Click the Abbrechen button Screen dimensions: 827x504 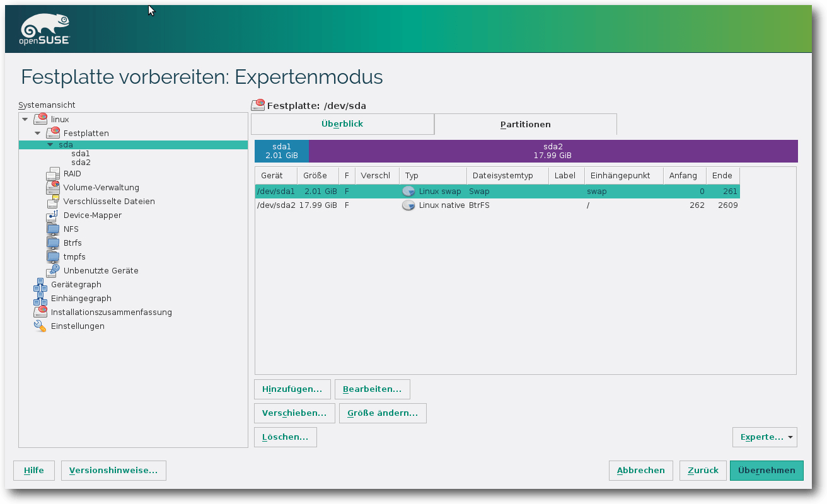pos(640,471)
